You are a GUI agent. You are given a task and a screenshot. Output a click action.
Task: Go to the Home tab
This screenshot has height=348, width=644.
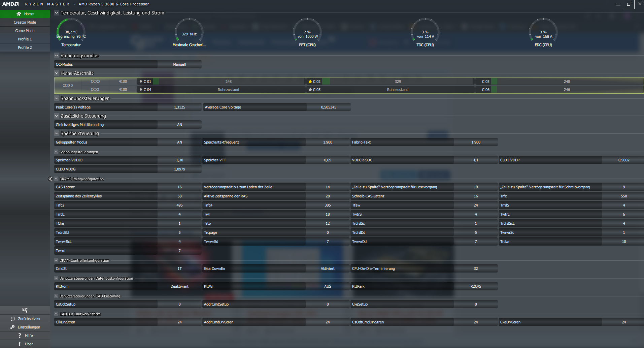click(25, 14)
